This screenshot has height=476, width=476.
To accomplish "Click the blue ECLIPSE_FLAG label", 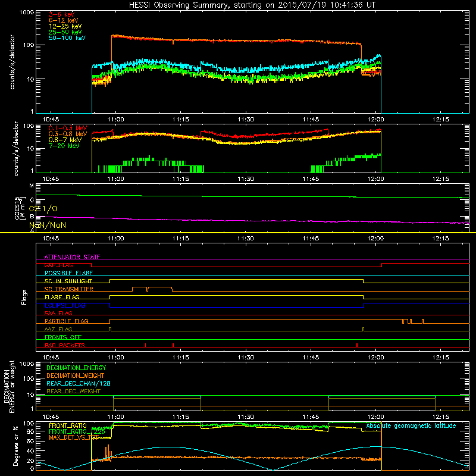I will click(x=65, y=305).
